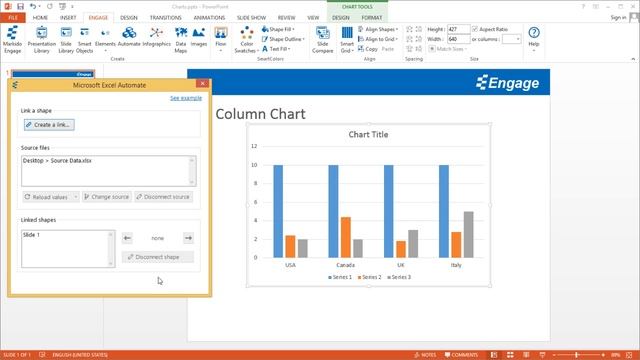
Task: Start Slide Show from status bar
Action: (x=542, y=355)
